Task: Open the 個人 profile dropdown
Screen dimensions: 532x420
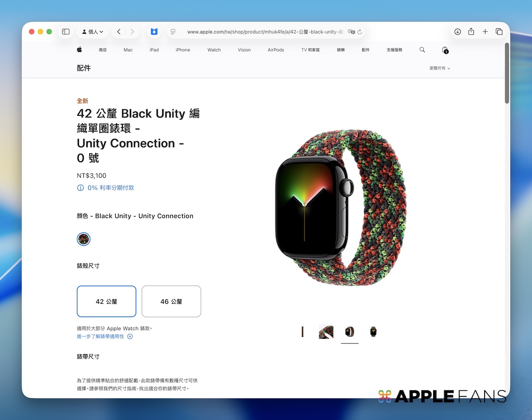Action: (x=92, y=32)
